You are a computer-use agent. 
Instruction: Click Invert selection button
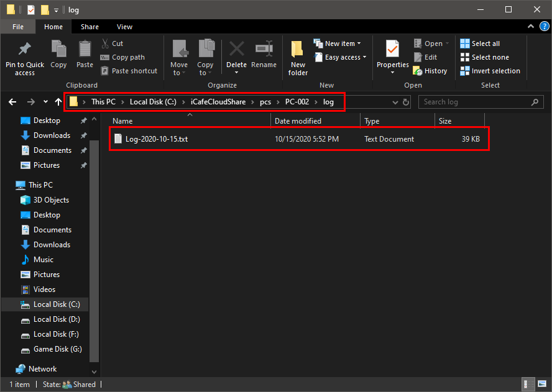click(x=490, y=71)
